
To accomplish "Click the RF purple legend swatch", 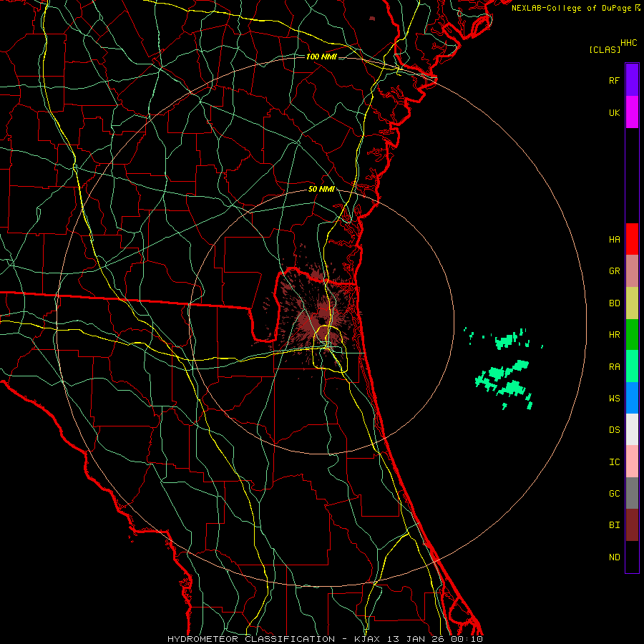I will tap(632, 80).
